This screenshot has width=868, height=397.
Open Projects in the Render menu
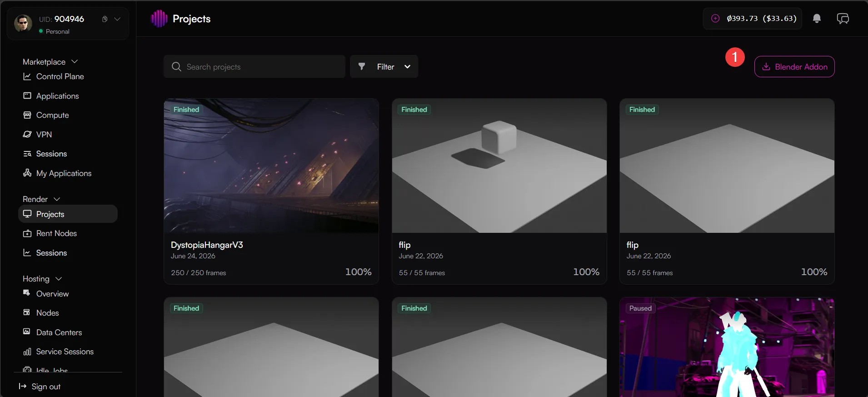(68, 214)
